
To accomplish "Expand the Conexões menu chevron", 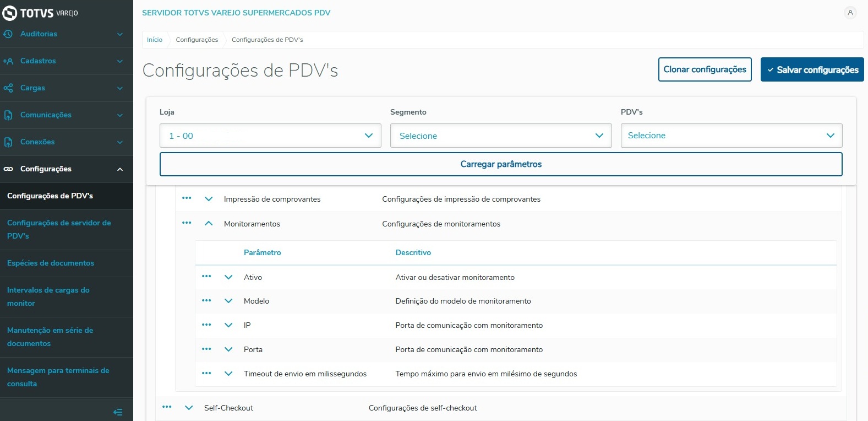I will pyautogui.click(x=120, y=142).
